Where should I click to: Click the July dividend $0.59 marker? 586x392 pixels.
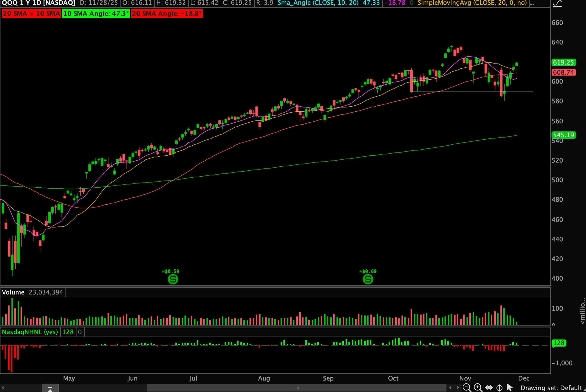pos(173,279)
